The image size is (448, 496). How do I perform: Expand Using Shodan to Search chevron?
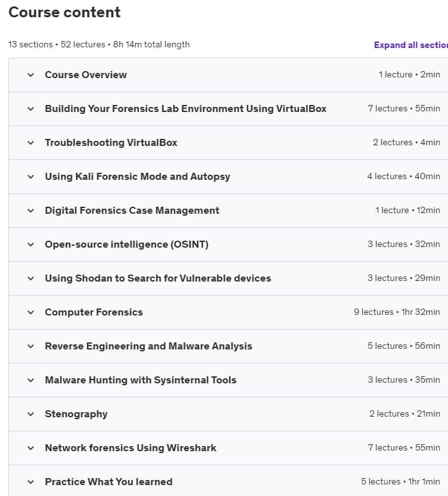point(31,278)
